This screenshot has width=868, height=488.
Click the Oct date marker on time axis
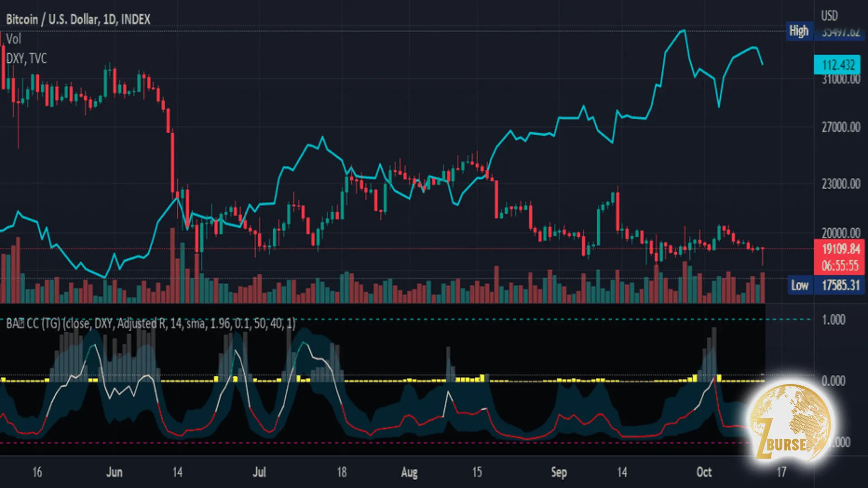[704, 472]
